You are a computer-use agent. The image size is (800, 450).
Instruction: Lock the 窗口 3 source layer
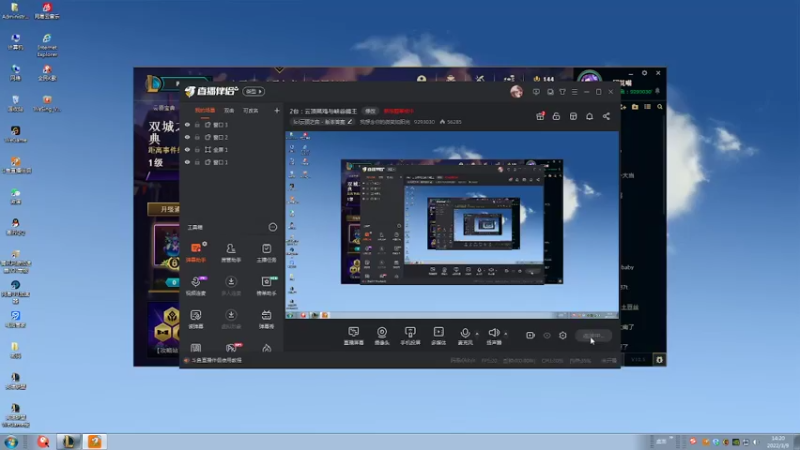coord(197,124)
